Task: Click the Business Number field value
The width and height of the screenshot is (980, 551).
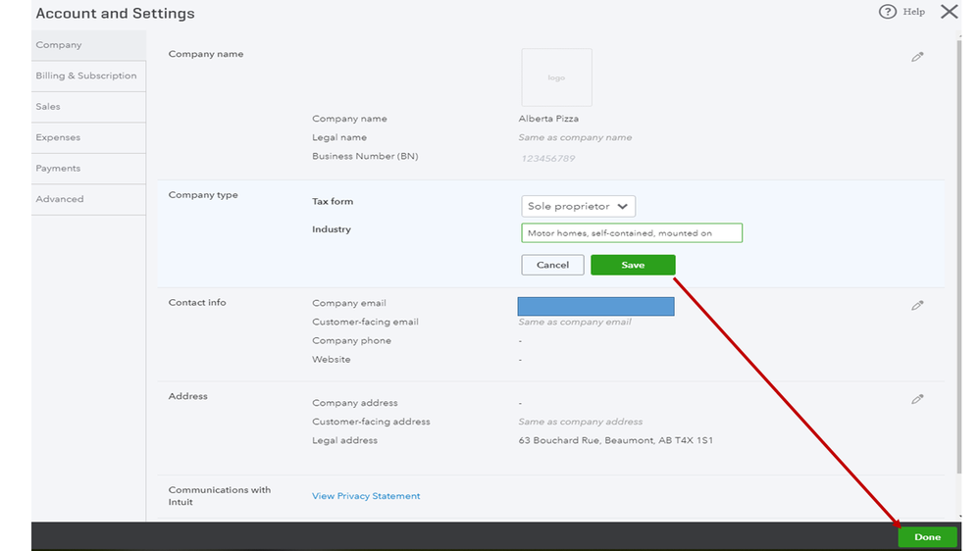Action: [x=546, y=158]
